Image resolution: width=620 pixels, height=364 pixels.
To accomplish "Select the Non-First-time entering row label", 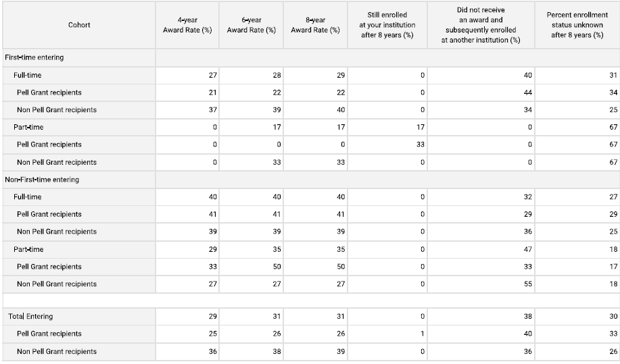I will click(x=42, y=180).
